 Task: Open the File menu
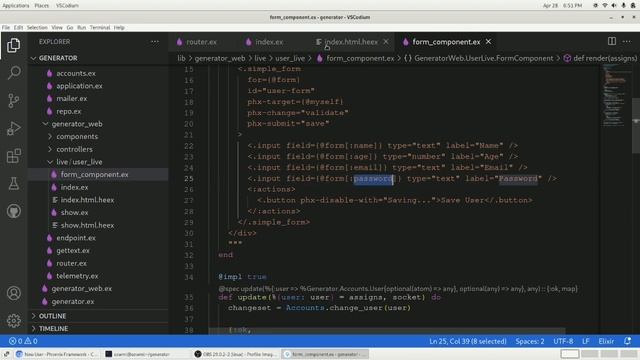[6, 27]
